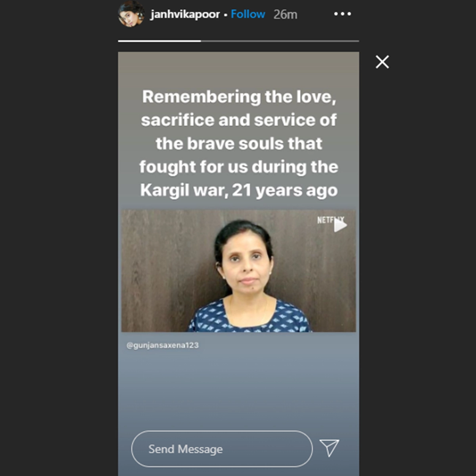
Task: Focus the Send Message input field
Action: pos(222,449)
